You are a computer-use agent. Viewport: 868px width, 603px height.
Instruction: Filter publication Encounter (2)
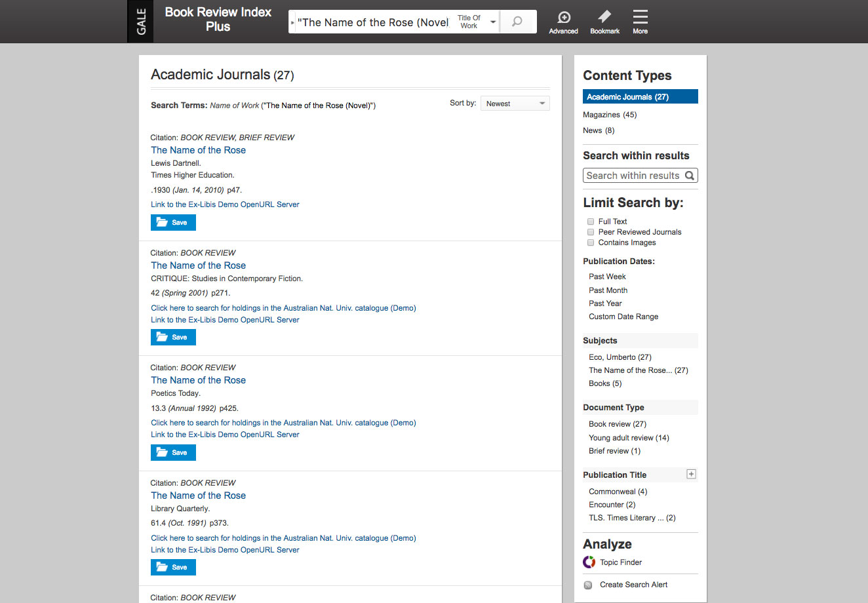612,505
